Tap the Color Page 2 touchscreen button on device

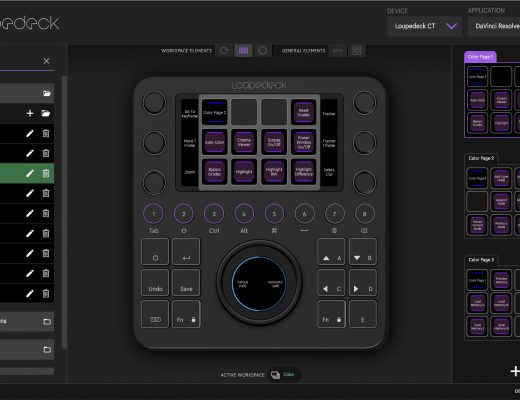coord(215,112)
